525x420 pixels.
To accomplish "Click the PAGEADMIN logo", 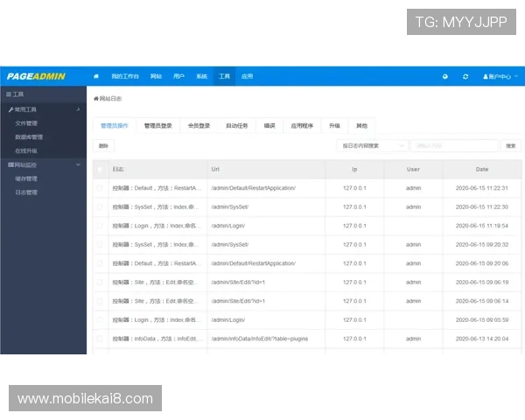I will click(x=37, y=76).
